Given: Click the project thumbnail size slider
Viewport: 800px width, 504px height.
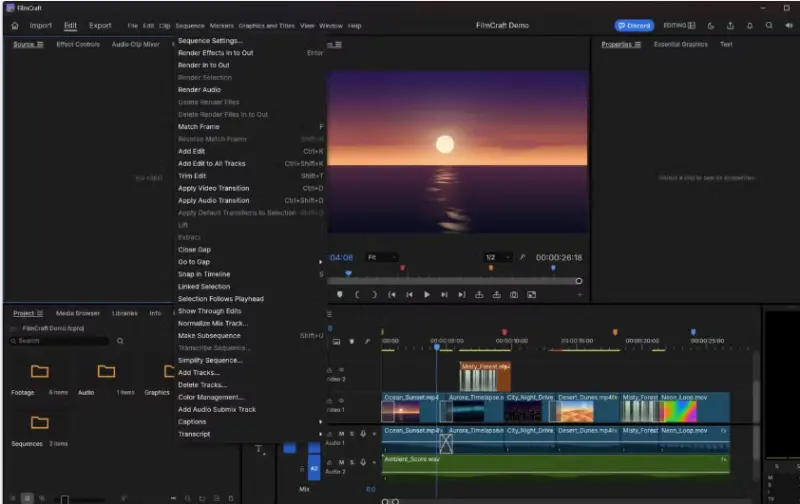Looking at the screenshot, I should click(65, 499).
